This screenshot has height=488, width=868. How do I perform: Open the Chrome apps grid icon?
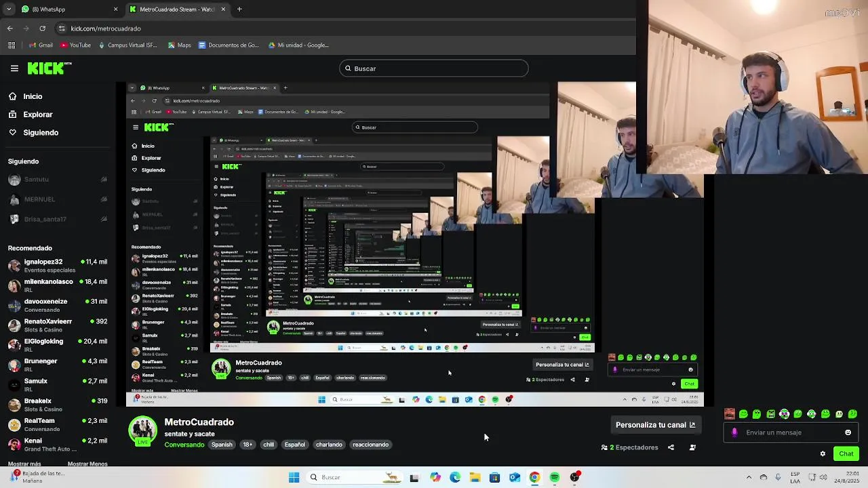[x=12, y=45]
